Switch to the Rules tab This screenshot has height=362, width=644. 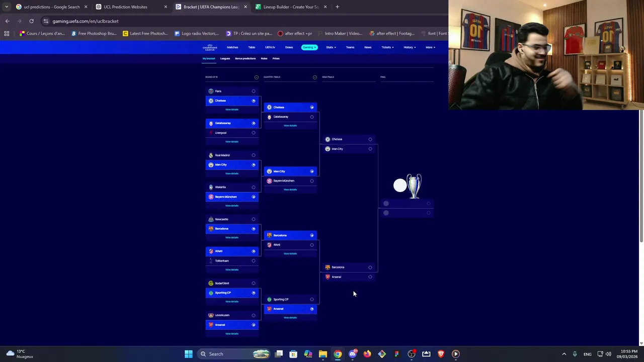264,58
